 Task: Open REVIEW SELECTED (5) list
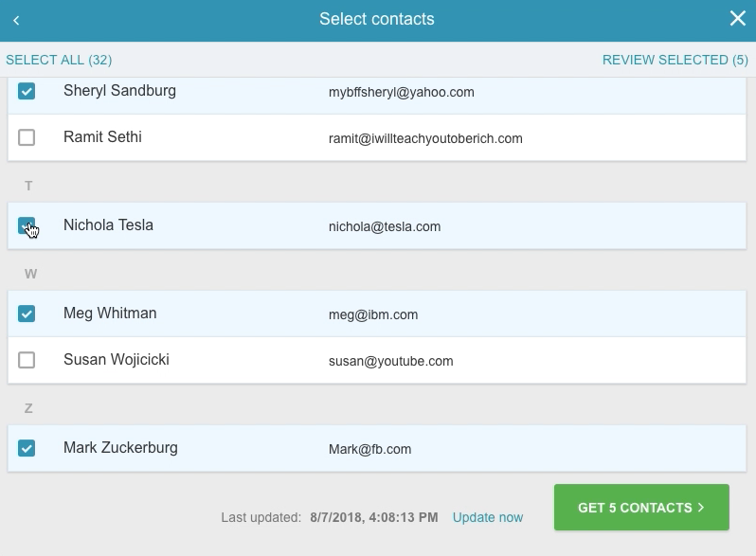click(x=675, y=60)
